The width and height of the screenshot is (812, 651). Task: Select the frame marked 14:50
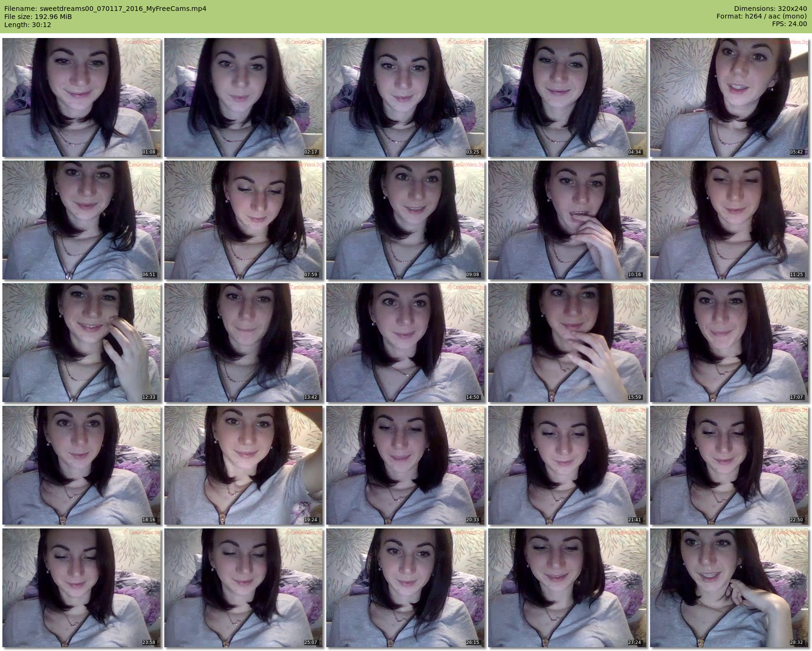[406, 343]
